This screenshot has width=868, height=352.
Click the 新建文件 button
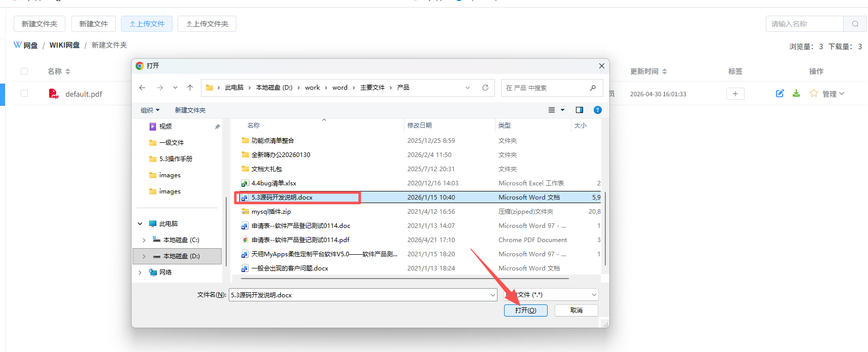pyautogui.click(x=94, y=24)
